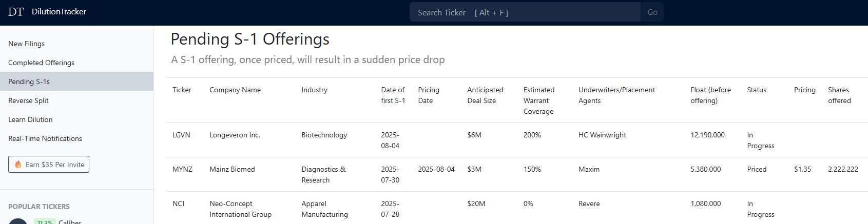Click the Caliber popular ticker name
The image size is (868, 224).
(x=70, y=221)
